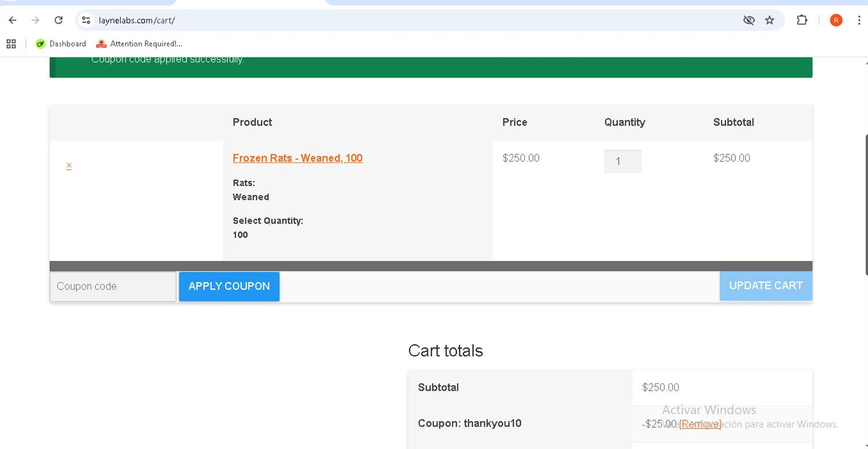Image resolution: width=868 pixels, height=449 pixels.
Task: Select the Coupon: thankyou10 label
Action: [469, 423]
